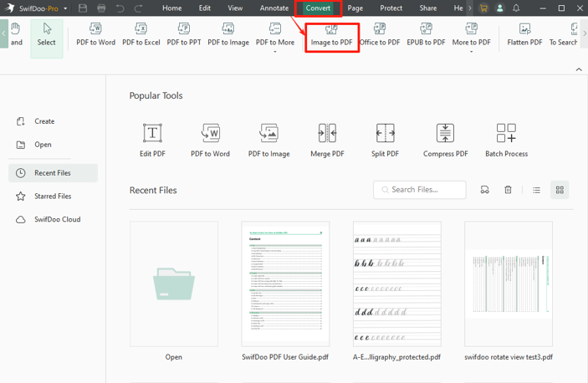Viewport: 588px width, 383px height.
Task: Click the trash icon beside search
Action: 508,190
